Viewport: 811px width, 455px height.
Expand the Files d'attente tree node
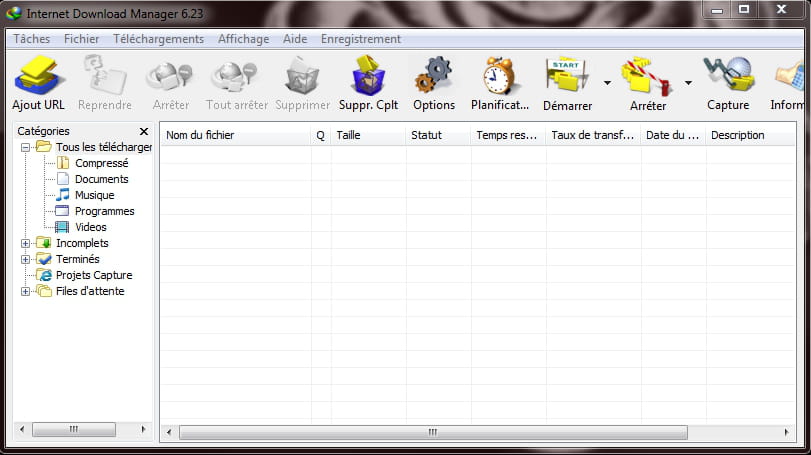tap(25, 292)
